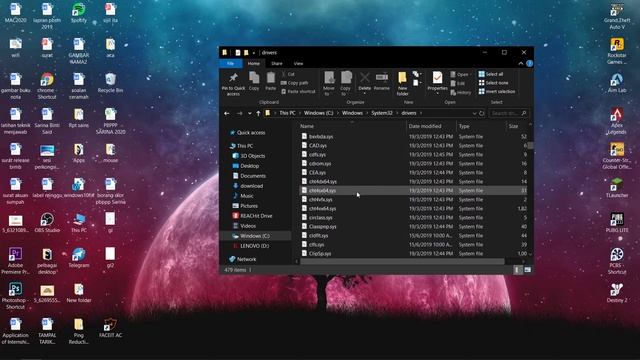Click the vertical scrollbar thumb
This screenshot has width=640, height=360.
pyautogui.click(x=530, y=146)
